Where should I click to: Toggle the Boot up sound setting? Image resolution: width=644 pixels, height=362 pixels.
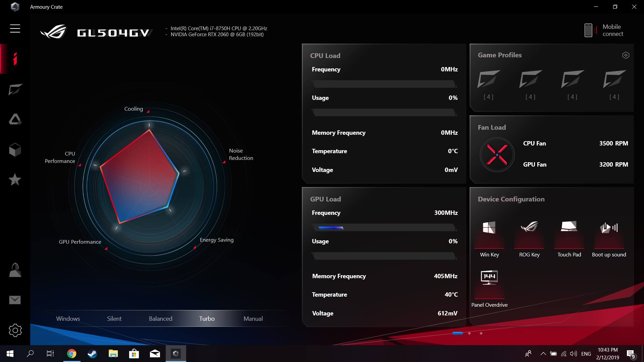pyautogui.click(x=609, y=239)
